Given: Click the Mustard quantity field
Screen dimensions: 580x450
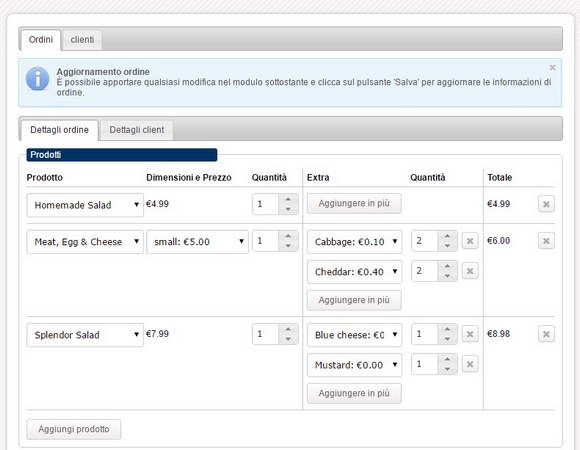Looking at the screenshot, I should 425,364.
